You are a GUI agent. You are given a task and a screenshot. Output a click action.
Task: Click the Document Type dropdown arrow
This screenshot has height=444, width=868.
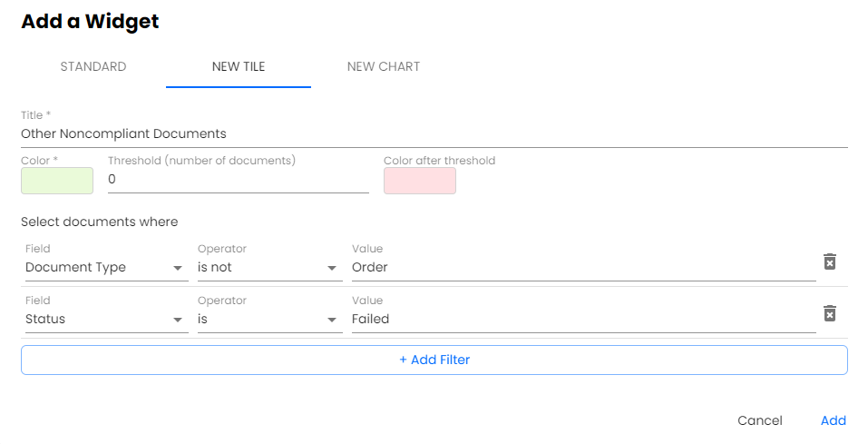coord(178,269)
